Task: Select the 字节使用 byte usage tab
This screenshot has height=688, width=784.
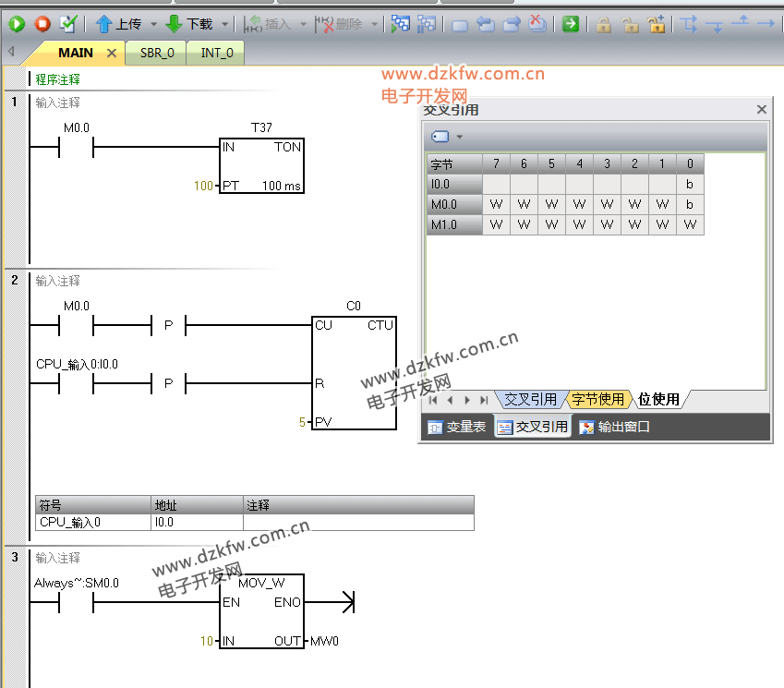Action: pyautogui.click(x=597, y=400)
